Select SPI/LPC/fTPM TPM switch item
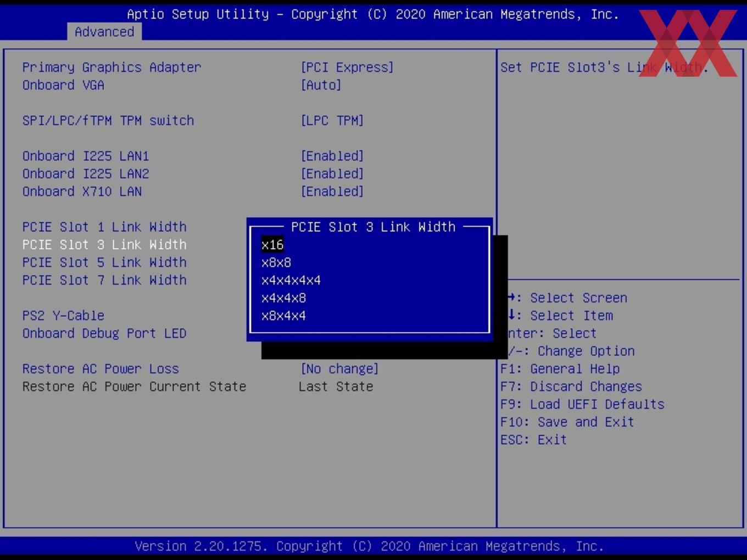 tap(108, 121)
